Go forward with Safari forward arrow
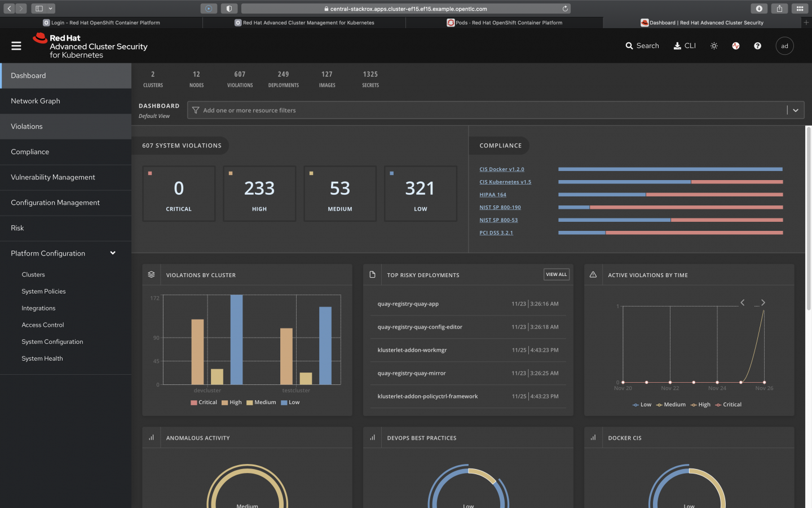This screenshot has height=508, width=812. [x=21, y=8]
